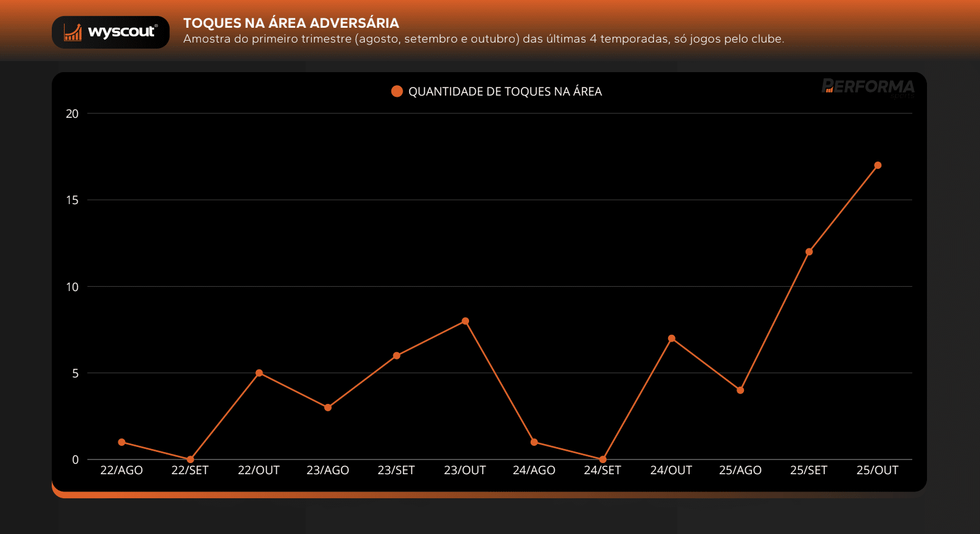The image size is (980, 534).
Task: Click the 22/OUT data point
Action: [x=259, y=373]
